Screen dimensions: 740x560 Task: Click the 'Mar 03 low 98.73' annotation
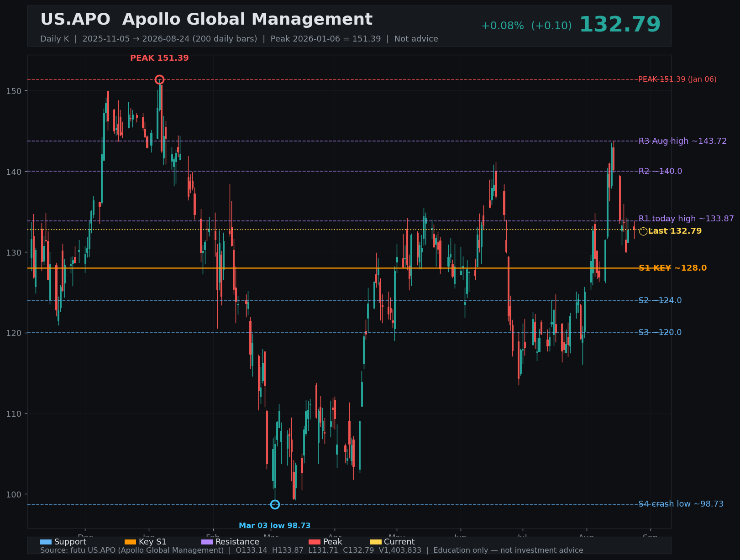coord(275,526)
